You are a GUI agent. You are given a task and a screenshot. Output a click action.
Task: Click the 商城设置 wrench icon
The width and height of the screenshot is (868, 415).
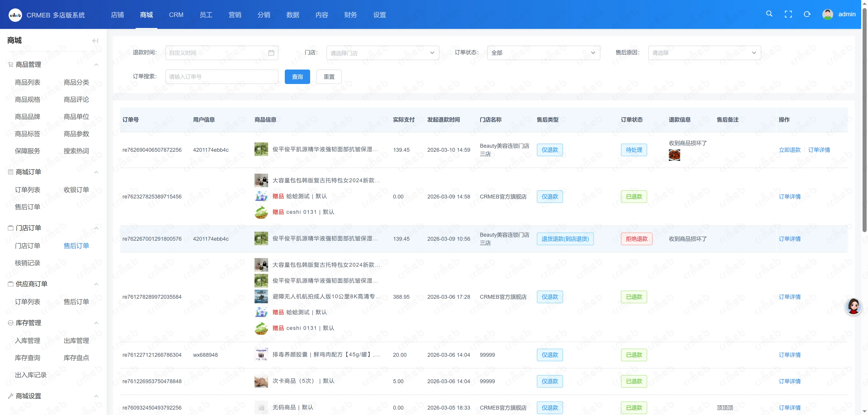pyautogui.click(x=10, y=396)
